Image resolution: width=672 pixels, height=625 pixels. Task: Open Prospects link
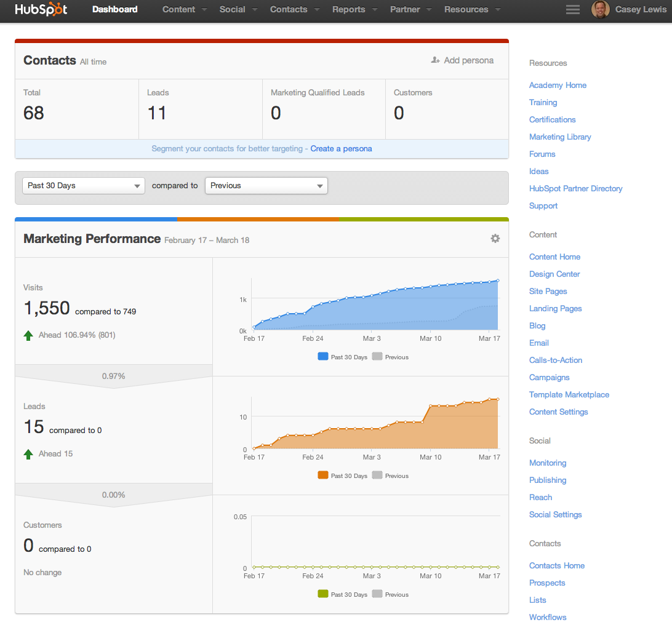547,583
